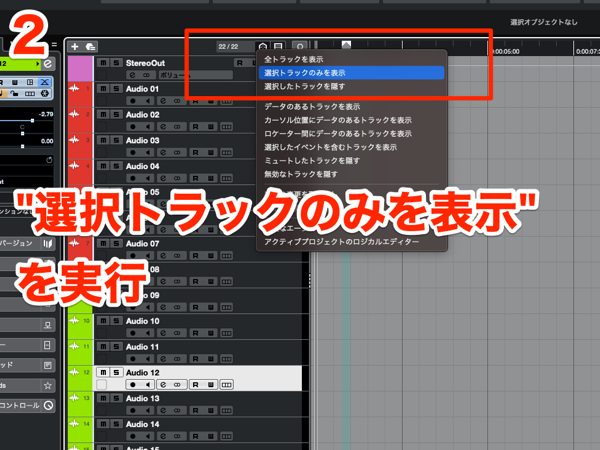Click the star icon in the inspector

[x=48, y=385]
